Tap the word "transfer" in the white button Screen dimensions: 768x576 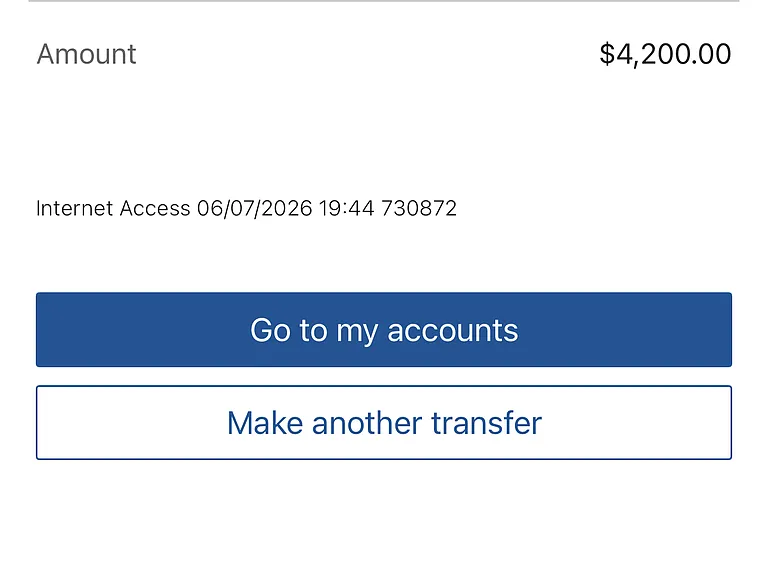(x=486, y=423)
